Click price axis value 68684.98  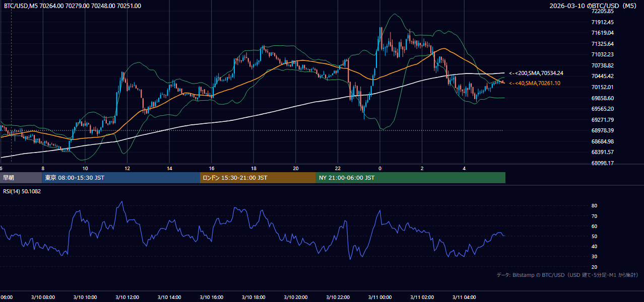pyautogui.click(x=603, y=141)
